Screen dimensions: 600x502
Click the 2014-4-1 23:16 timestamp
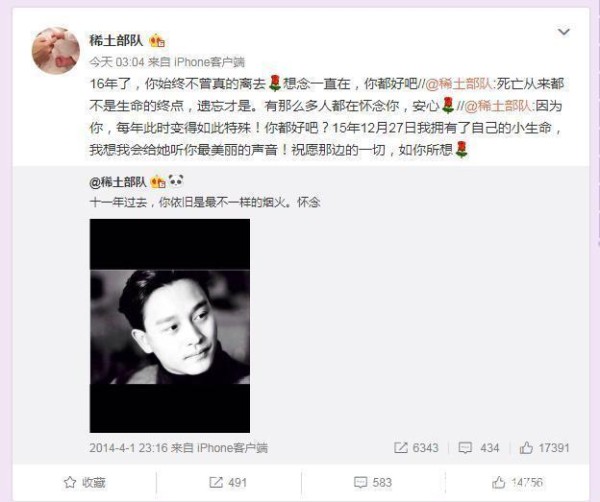coord(129,448)
